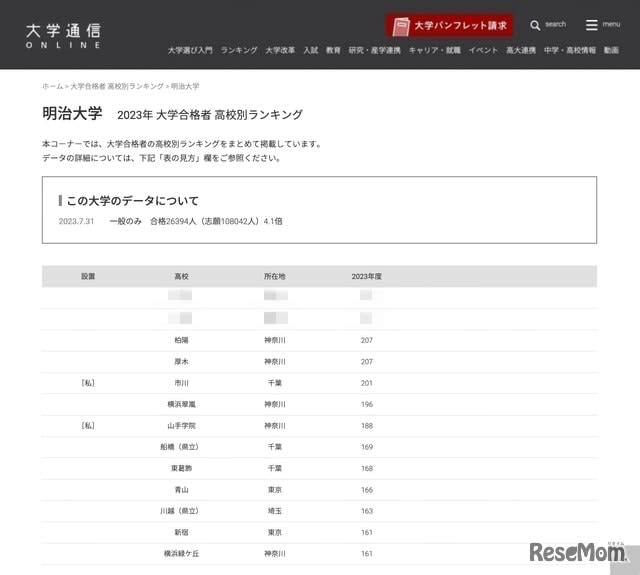Click the 2023.7.31 date text

(x=76, y=221)
